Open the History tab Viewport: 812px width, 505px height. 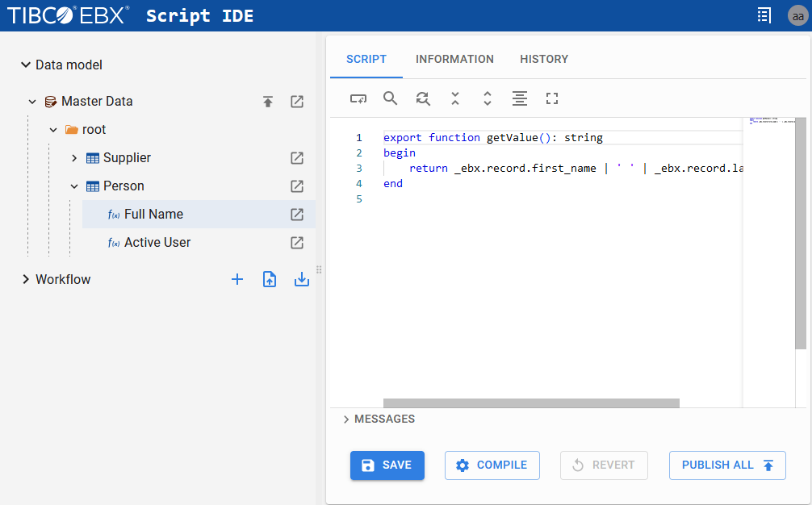pyautogui.click(x=544, y=59)
